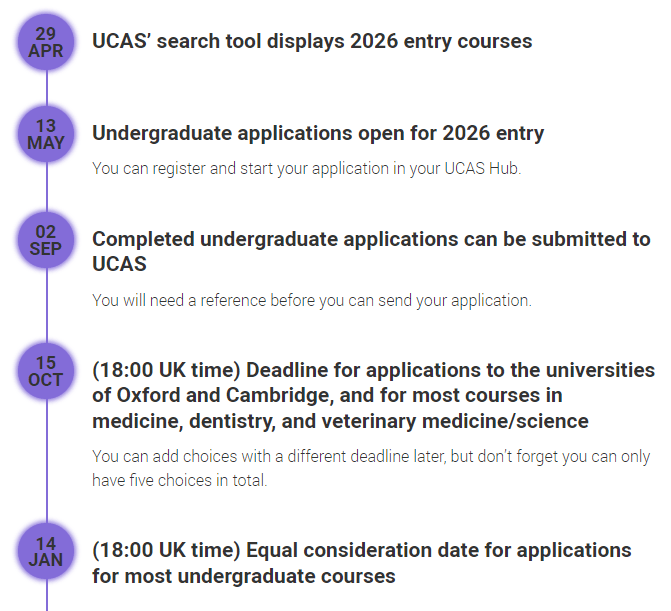Click 'medicine, dentistry, and veterinary medicine/science' line
The height and width of the screenshot is (611, 671).
tap(340, 421)
